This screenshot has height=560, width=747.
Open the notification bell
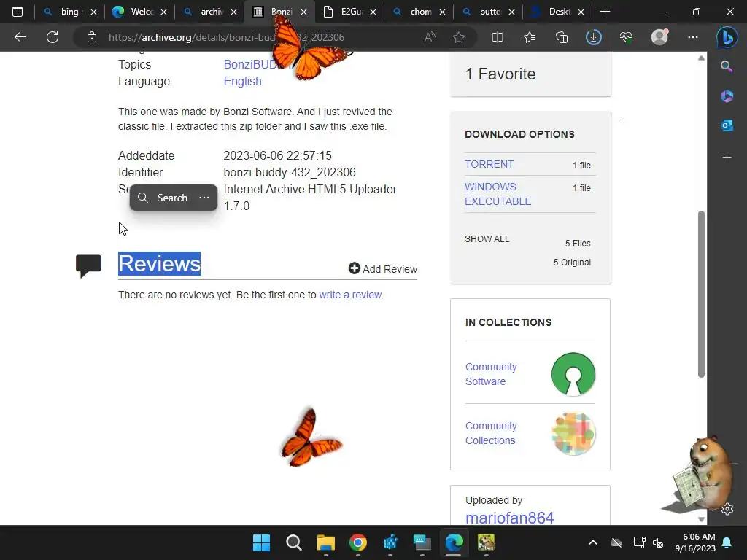tap(727, 542)
